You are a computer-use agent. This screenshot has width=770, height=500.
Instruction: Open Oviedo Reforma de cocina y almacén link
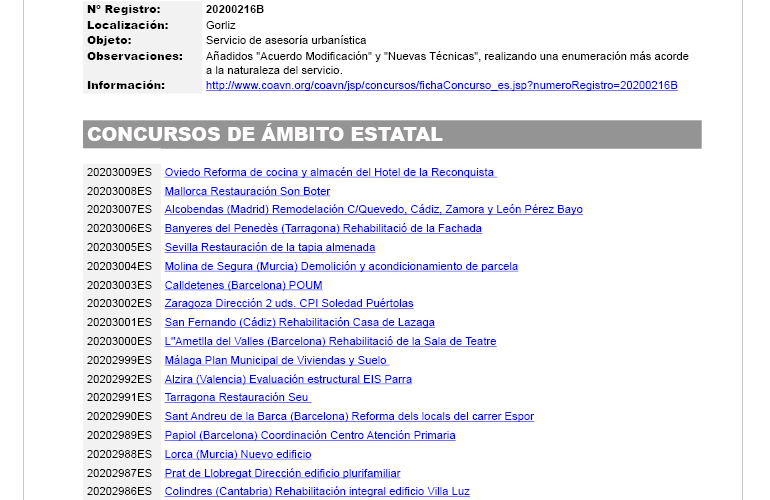pyautogui.click(x=330, y=172)
